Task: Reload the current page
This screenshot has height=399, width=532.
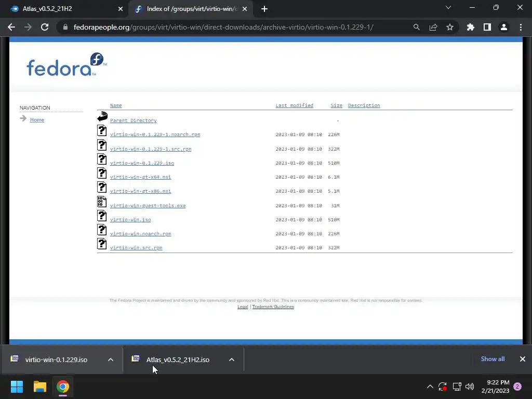Action: click(x=45, y=27)
